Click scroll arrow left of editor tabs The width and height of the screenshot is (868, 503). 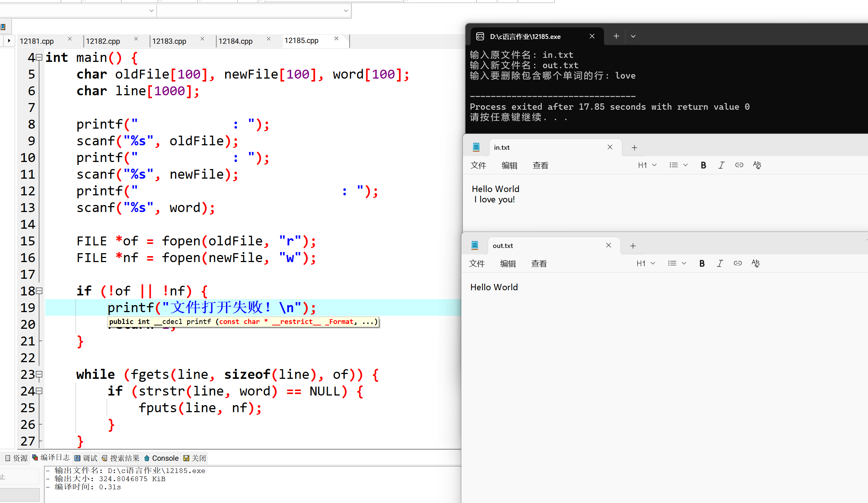point(9,40)
